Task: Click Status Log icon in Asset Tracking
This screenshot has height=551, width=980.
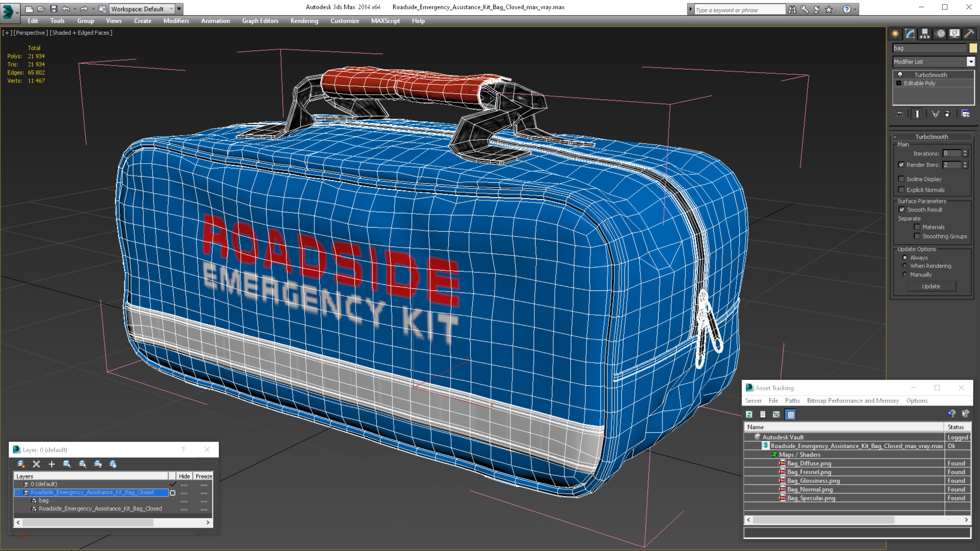Action: 763,415
